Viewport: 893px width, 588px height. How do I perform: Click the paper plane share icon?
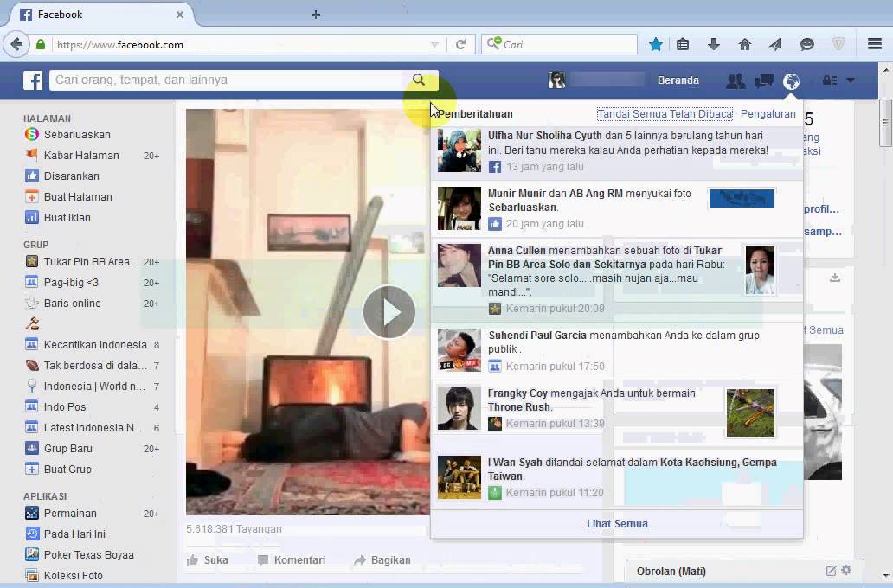(x=775, y=44)
